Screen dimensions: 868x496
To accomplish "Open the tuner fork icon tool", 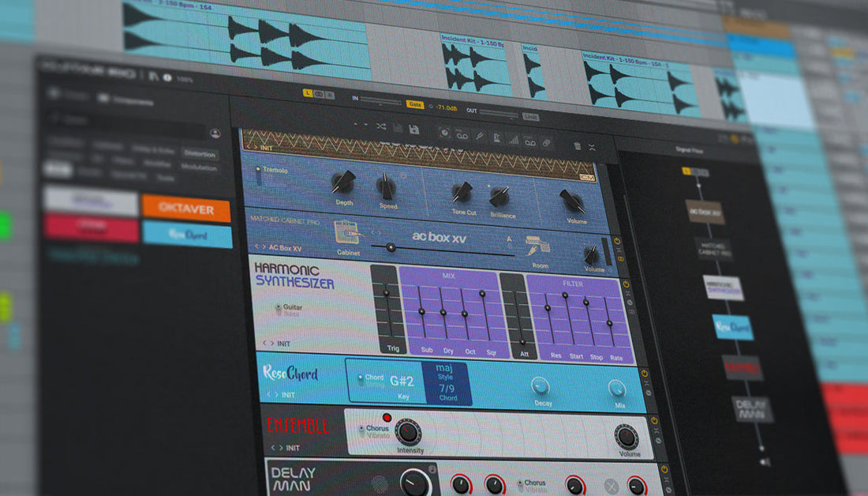I will 480,136.
